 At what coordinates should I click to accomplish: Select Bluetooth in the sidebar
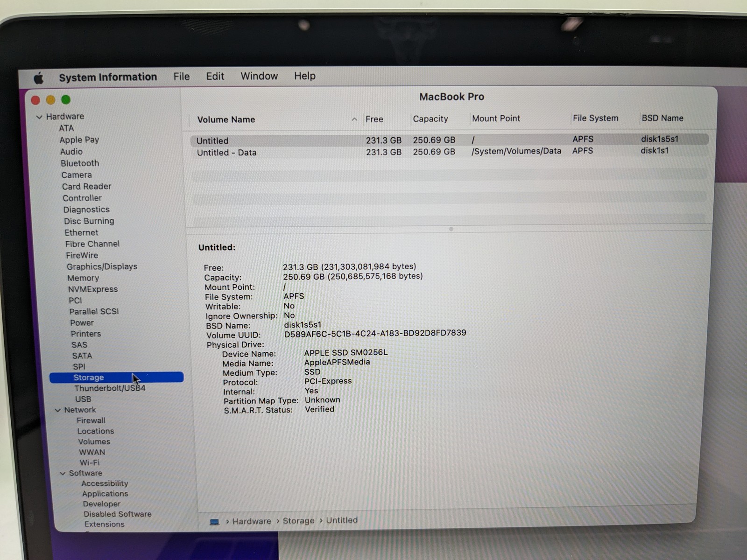tap(80, 163)
